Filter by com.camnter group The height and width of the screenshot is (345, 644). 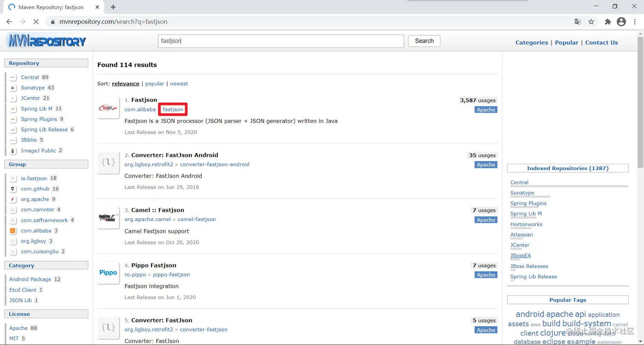pos(37,210)
